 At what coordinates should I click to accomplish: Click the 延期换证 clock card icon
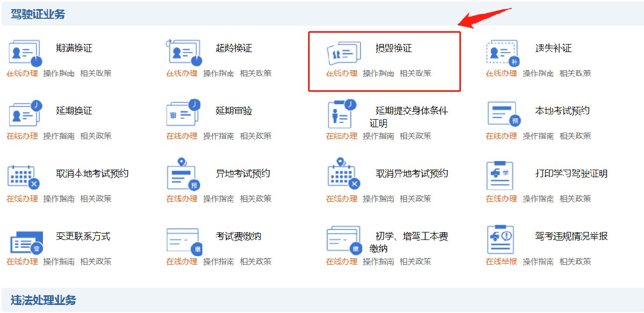click(25, 113)
